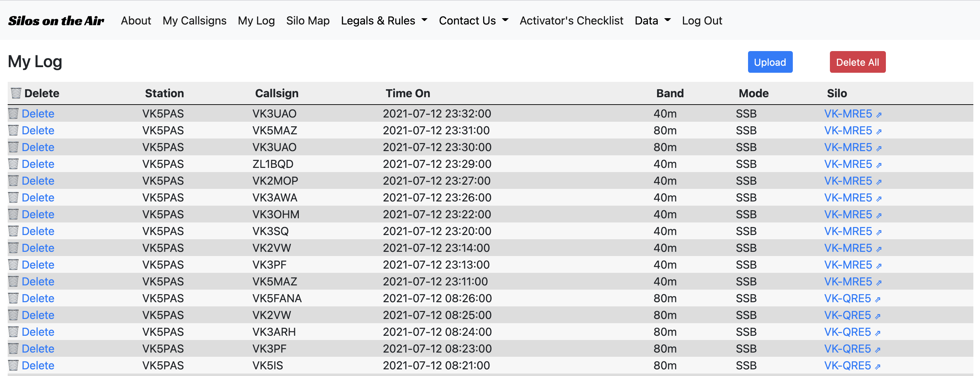Open the Contact Us dropdown menu
Screen dimensions: 980x376
coord(473,21)
